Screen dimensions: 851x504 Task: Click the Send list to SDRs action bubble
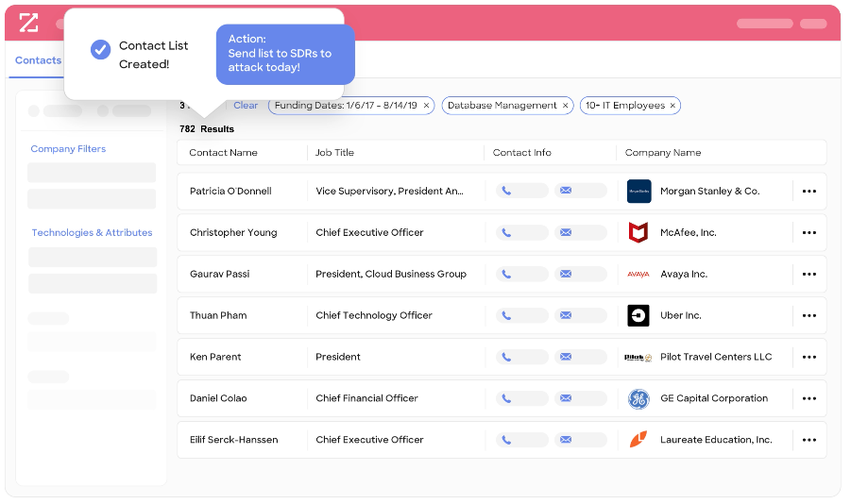coord(285,54)
